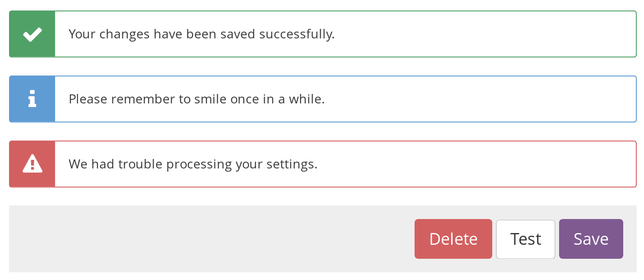
Task: Click the warning triangle error icon
Action: (33, 163)
